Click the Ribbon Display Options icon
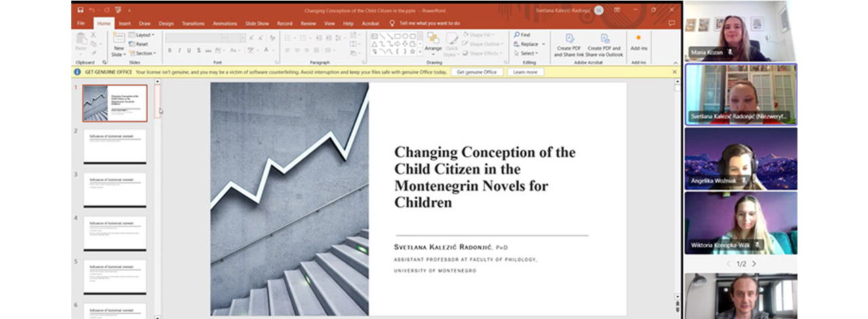Image resolution: width=868 pixels, height=319 pixels. [x=617, y=10]
